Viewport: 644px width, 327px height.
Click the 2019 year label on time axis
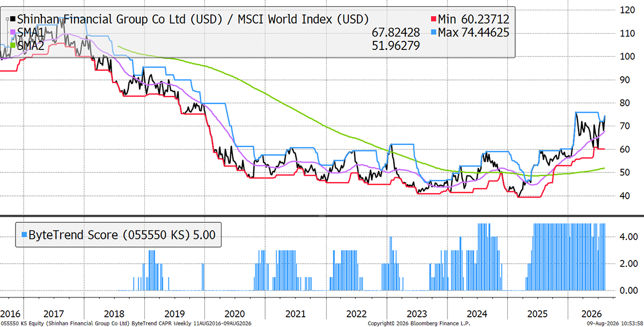(x=174, y=313)
